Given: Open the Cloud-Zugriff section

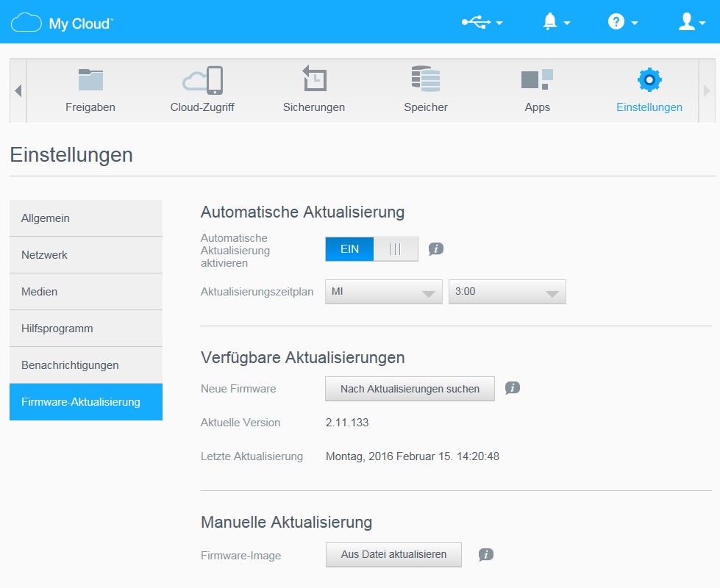Looking at the screenshot, I should (202, 81).
